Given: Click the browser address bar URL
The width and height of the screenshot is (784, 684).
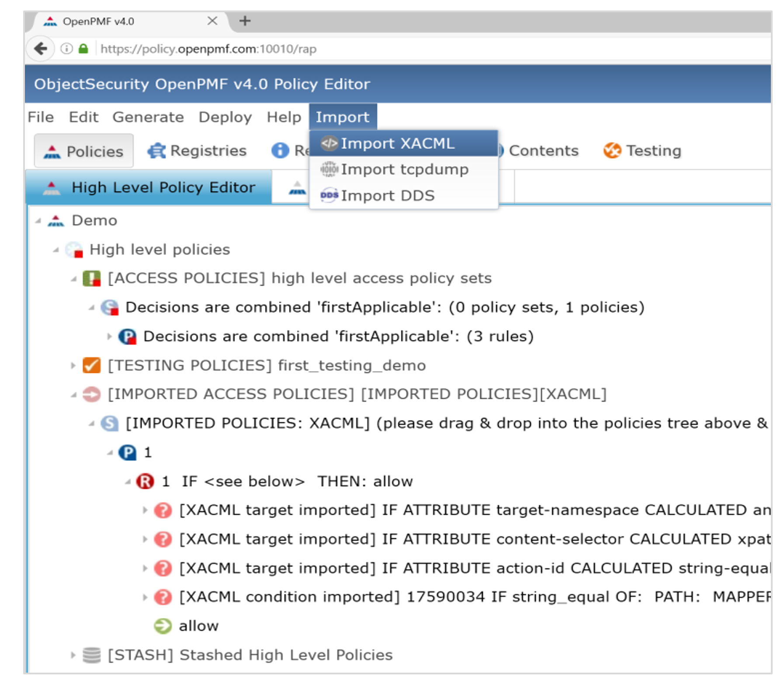Looking at the screenshot, I should pos(208,48).
